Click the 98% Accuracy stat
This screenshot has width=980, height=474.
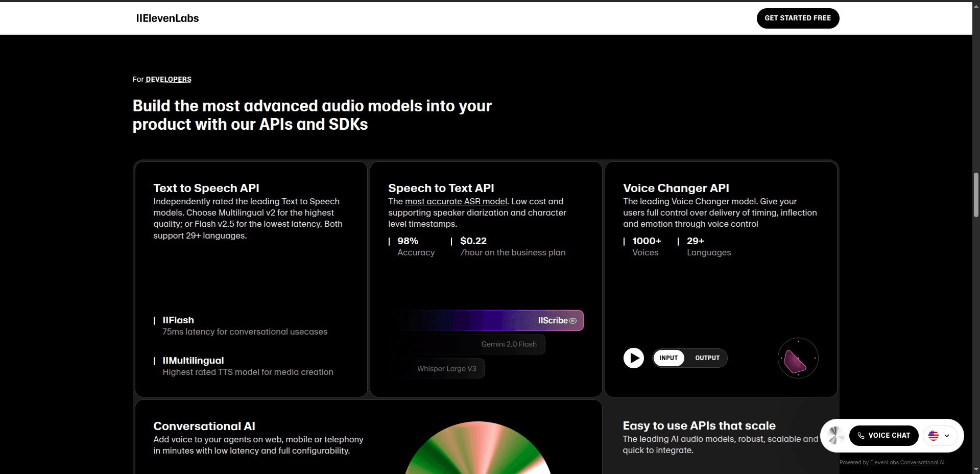click(412, 246)
